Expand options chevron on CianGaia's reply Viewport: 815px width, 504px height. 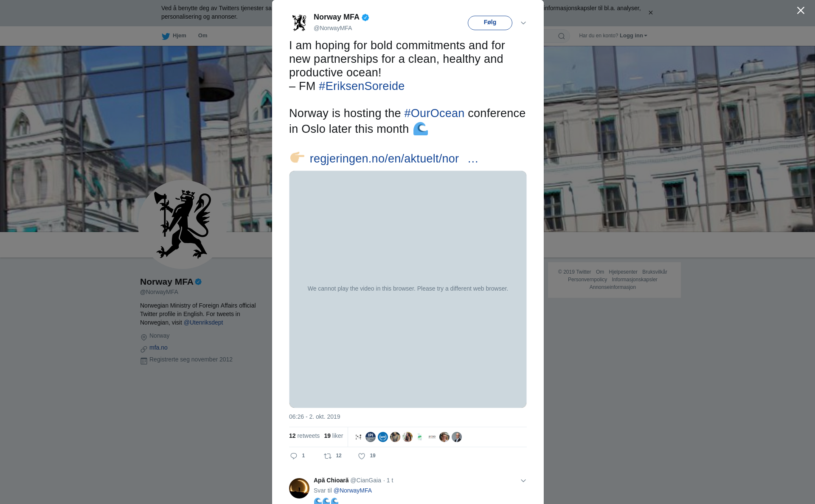coord(523,481)
